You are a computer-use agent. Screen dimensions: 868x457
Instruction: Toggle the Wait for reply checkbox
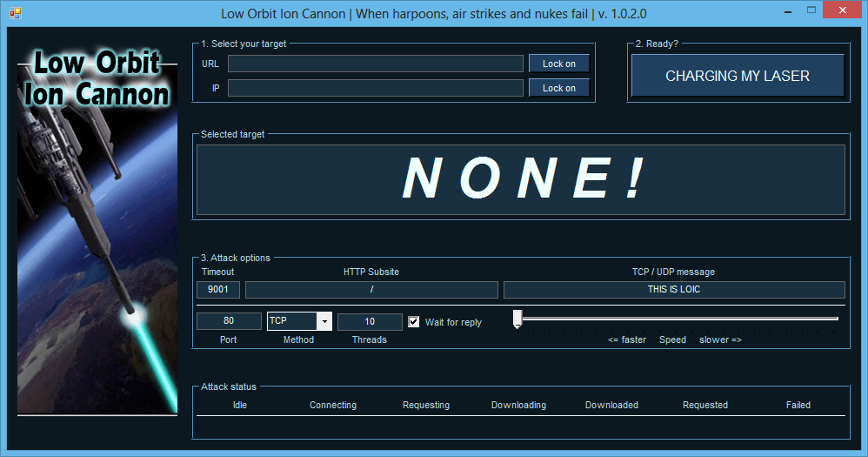tap(413, 322)
